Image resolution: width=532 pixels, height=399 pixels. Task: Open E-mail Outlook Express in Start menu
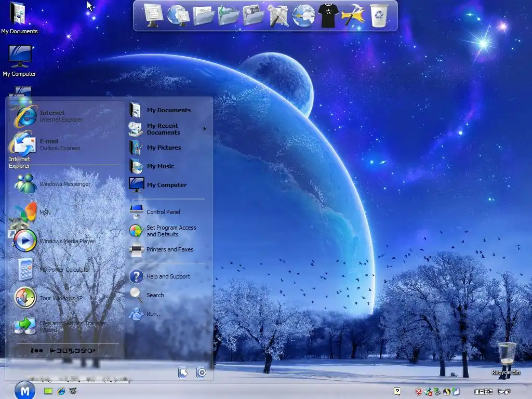[x=66, y=144]
